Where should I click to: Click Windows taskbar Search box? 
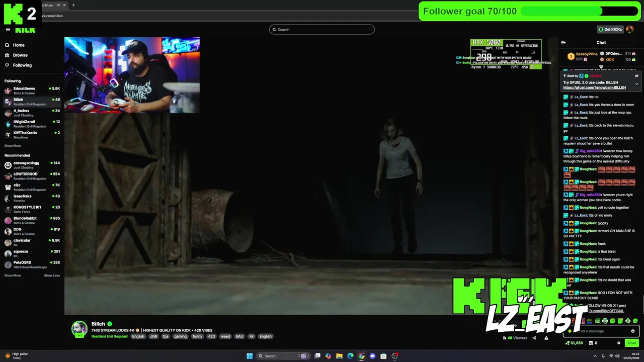coord(283,356)
